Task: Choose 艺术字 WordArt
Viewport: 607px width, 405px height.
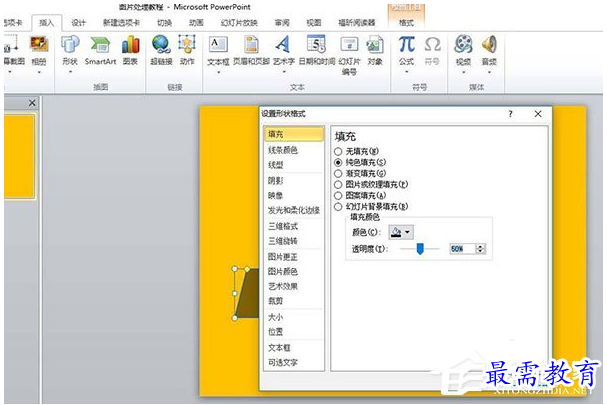Action: pyautogui.click(x=284, y=50)
